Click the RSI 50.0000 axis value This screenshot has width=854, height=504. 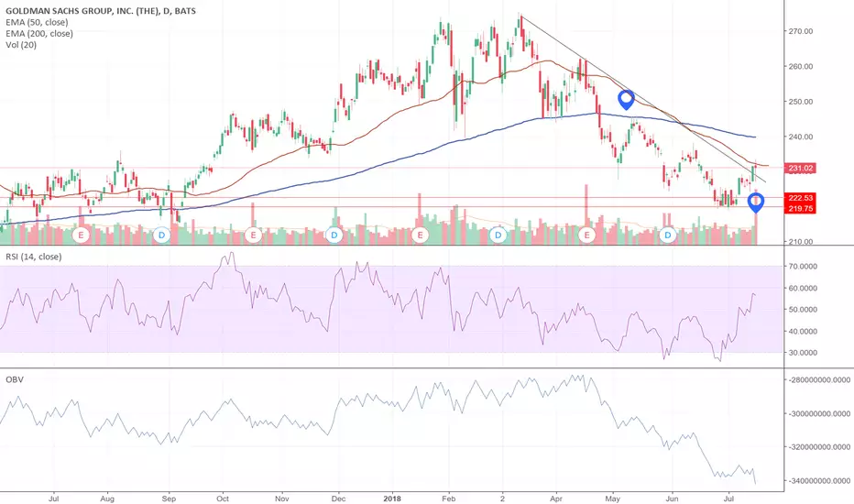point(803,310)
